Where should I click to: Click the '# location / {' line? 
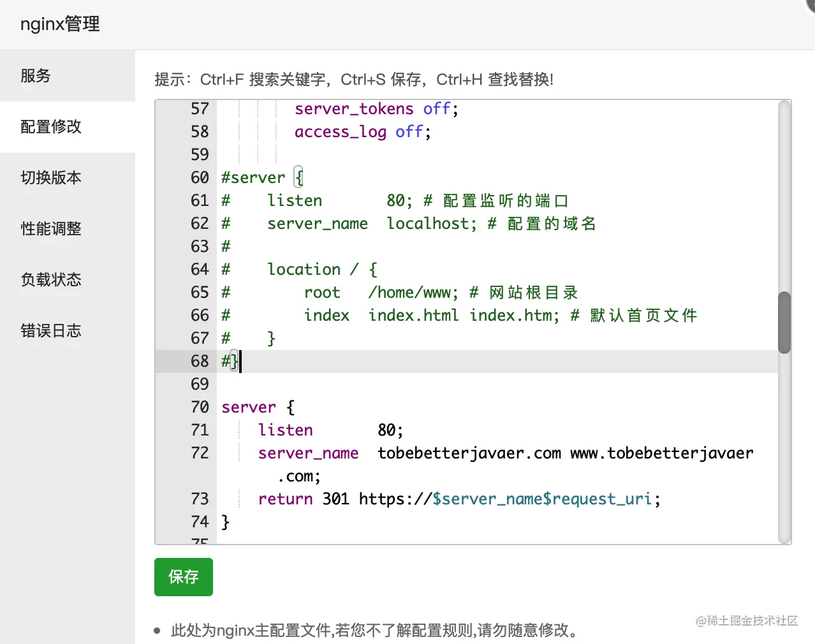click(x=299, y=270)
